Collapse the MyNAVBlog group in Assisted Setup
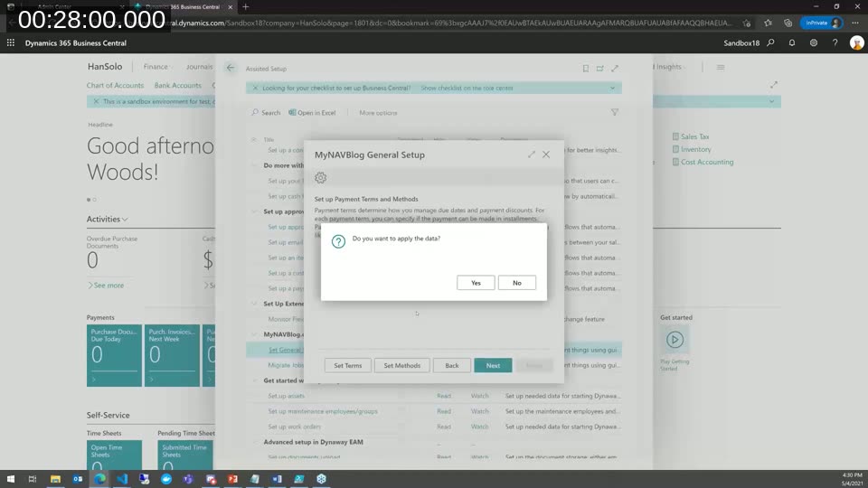Screen dimensions: 868x488 tap(254, 334)
